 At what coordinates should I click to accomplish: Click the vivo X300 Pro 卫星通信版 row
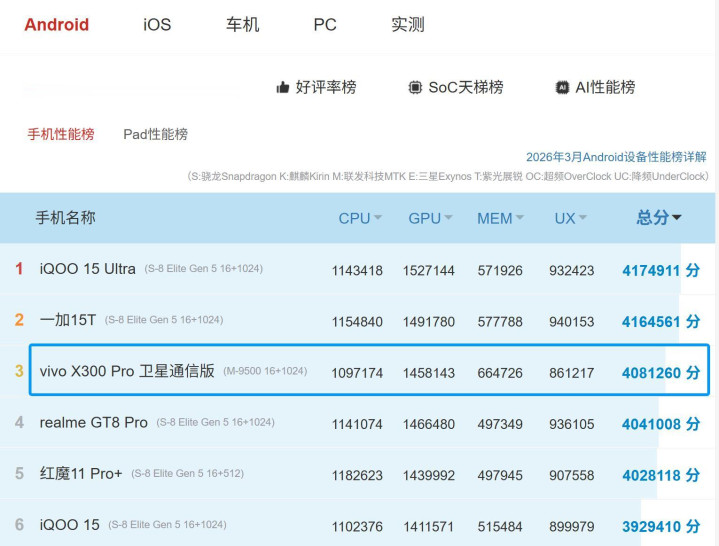point(127,371)
